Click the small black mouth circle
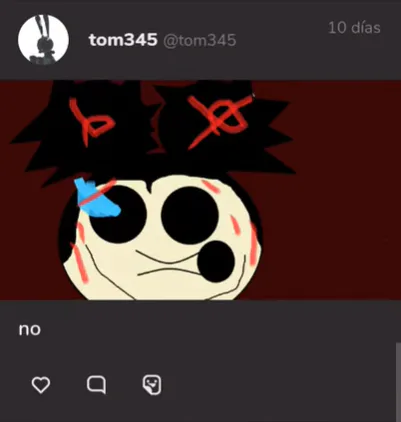 click(216, 262)
